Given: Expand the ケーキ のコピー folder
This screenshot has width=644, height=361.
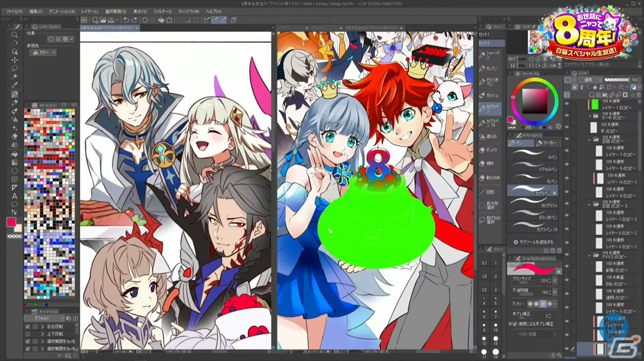Looking at the screenshot, I should (590, 115).
